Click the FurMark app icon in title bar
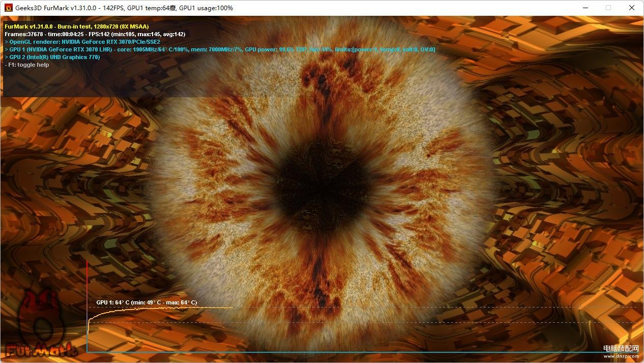 (x=8, y=8)
